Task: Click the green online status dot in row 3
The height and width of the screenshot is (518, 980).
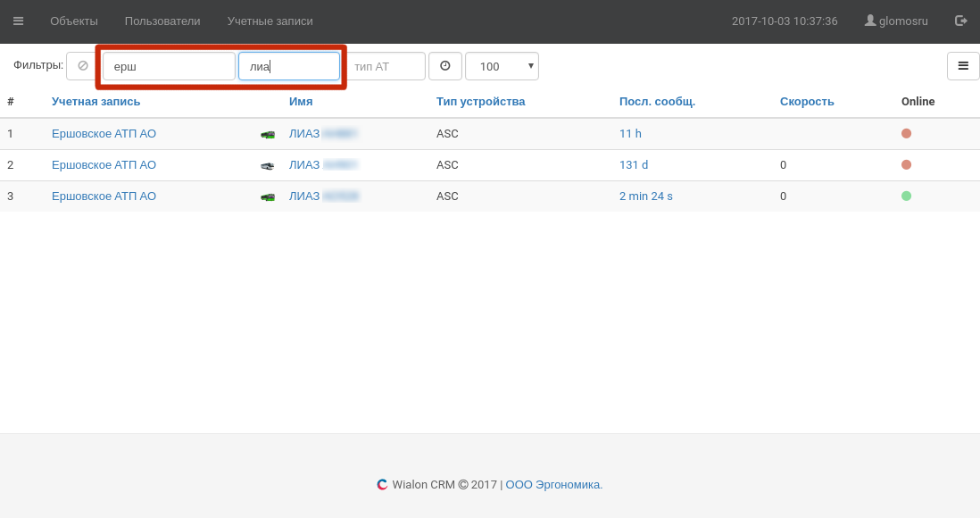Action: click(x=906, y=196)
